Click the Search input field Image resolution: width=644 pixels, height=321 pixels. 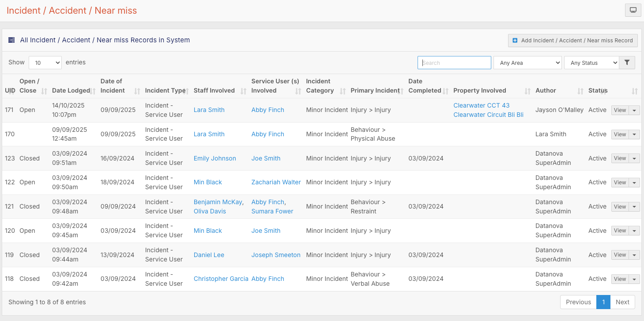click(454, 63)
